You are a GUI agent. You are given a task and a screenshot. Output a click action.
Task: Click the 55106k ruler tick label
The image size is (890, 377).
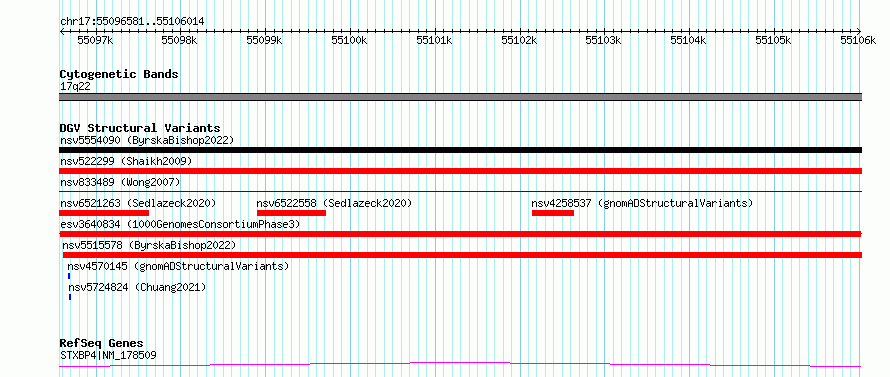coord(858,40)
